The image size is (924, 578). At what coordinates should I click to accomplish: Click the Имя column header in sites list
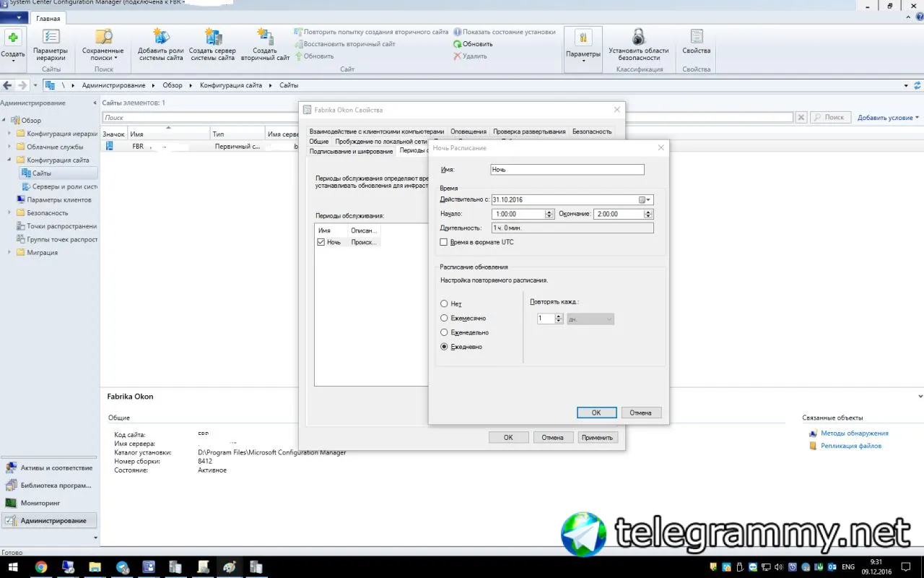click(168, 134)
